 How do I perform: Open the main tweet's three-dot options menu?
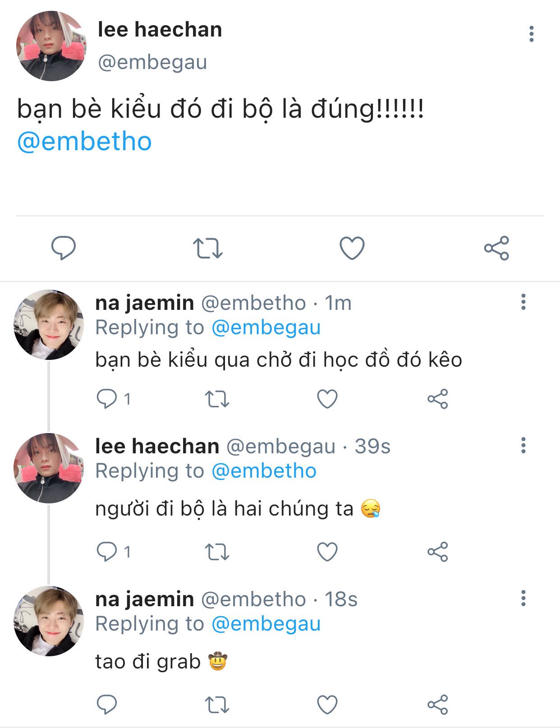532,34
